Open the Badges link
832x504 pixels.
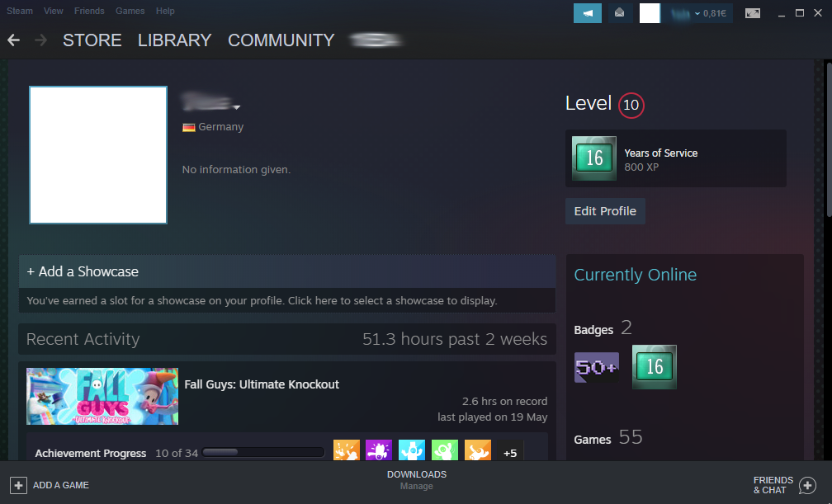pyautogui.click(x=593, y=330)
